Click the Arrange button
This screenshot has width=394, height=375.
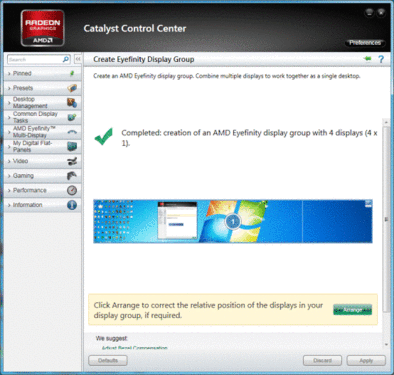pyautogui.click(x=352, y=310)
